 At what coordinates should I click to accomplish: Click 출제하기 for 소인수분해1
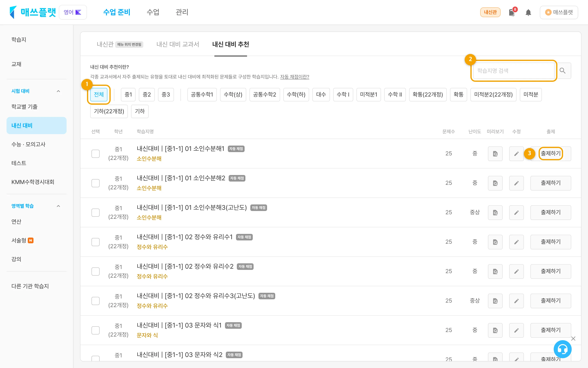click(551, 154)
